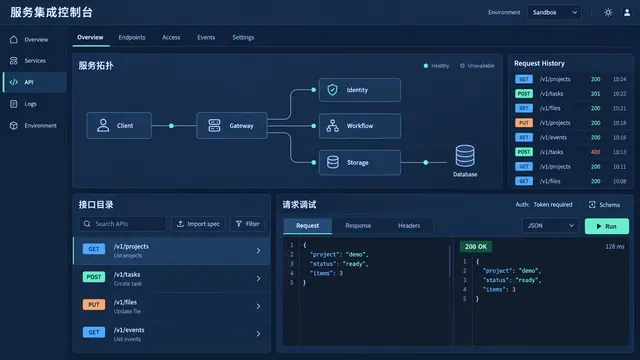Viewport: 640px width, 360px height.
Task: Open Overview in the left sidebar
Action: click(34, 40)
